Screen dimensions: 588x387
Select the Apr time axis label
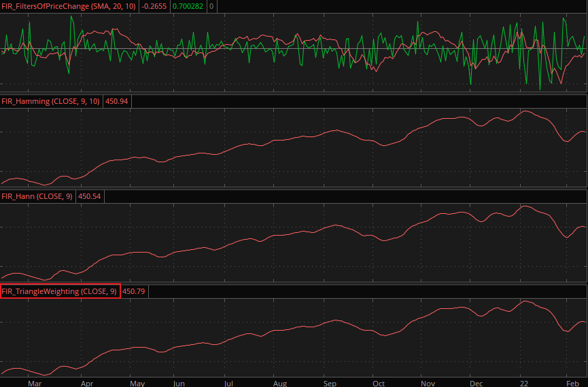(87, 382)
